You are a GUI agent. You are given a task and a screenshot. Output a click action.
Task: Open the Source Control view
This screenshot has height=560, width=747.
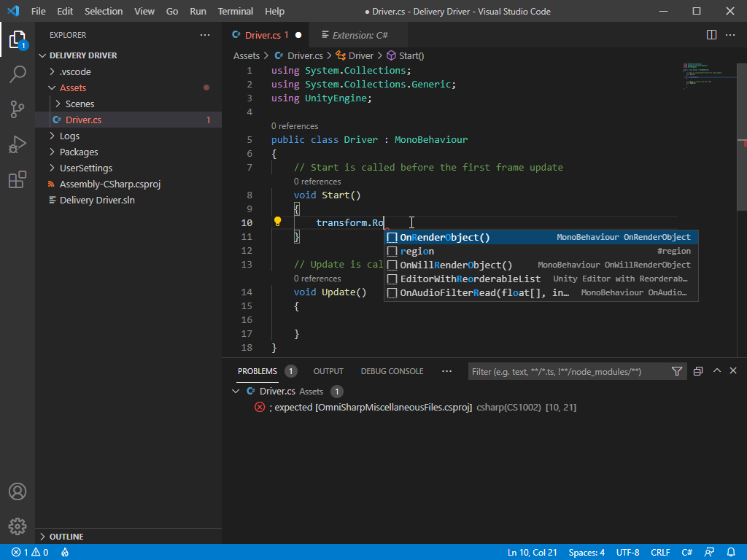[x=18, y=109]
